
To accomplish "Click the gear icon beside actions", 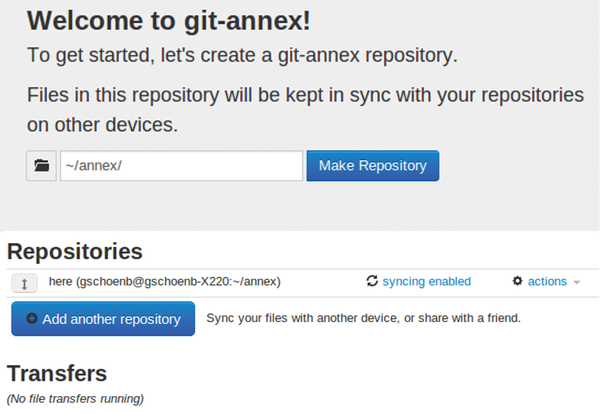I will (x=517, y=281).
